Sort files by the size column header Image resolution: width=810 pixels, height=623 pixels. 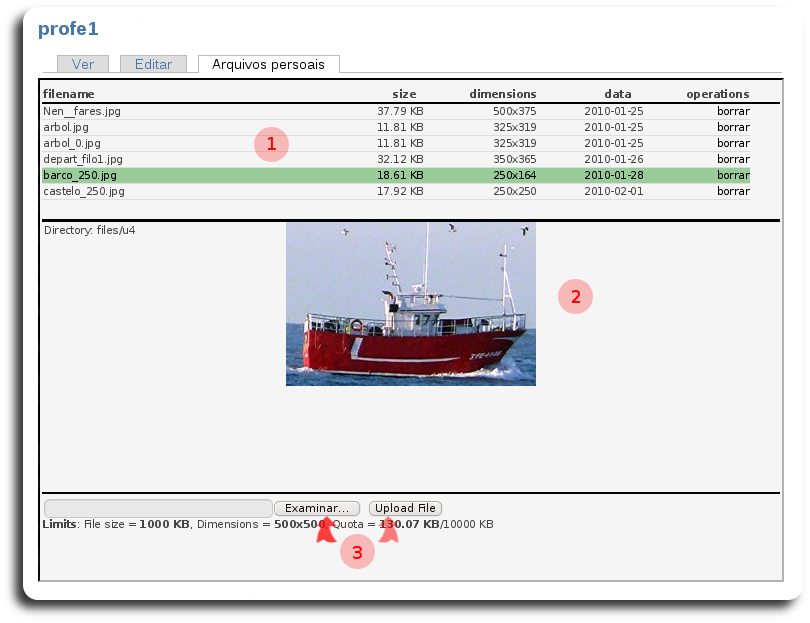pyautogui.click(x=404, y=94)
